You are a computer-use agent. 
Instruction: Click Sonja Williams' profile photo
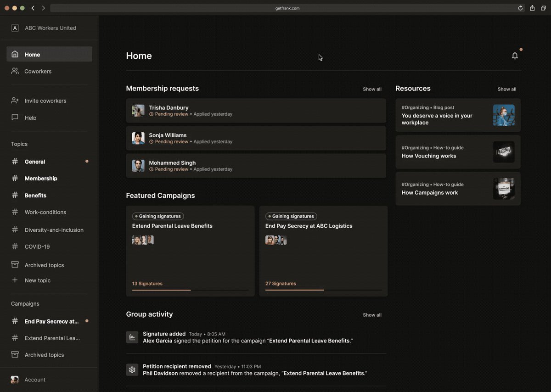(x=138, y=138)
